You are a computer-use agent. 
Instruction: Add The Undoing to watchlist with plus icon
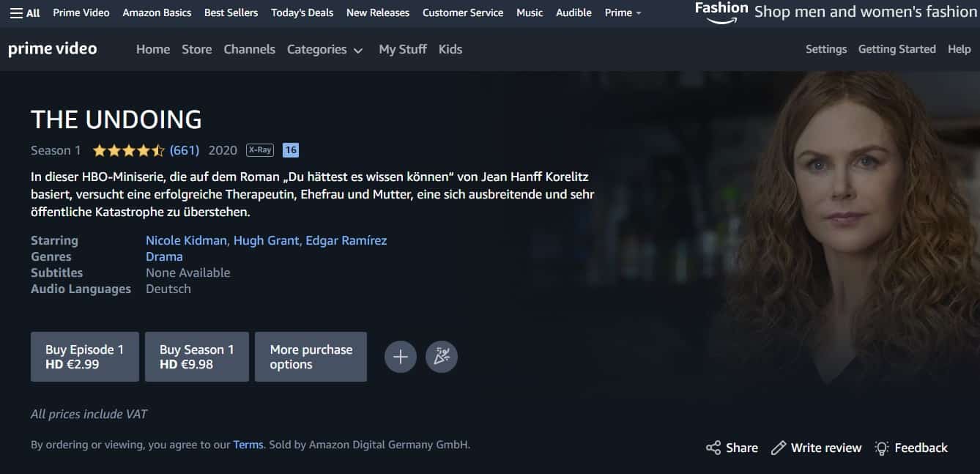click(x=401, y=357)
